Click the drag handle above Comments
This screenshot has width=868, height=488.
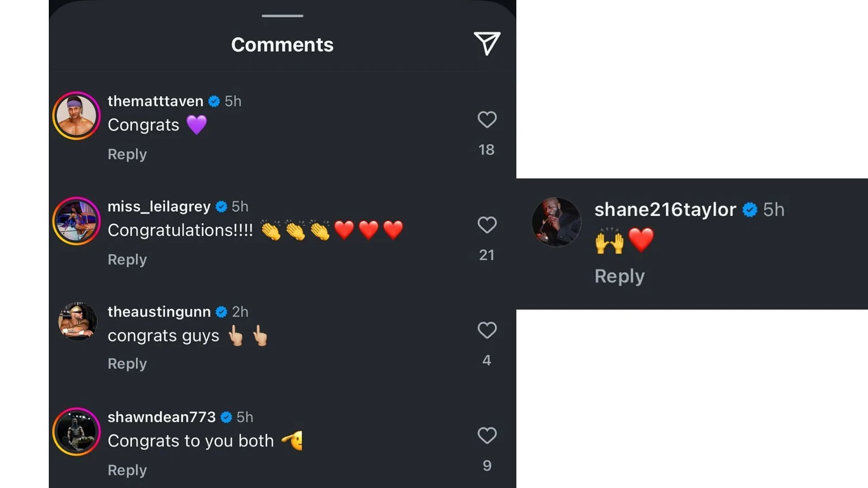(x=282, y=16)
